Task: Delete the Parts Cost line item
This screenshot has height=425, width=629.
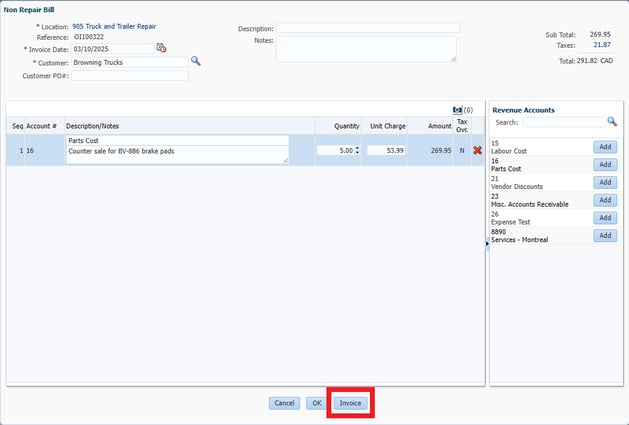Action: point(477,151)
